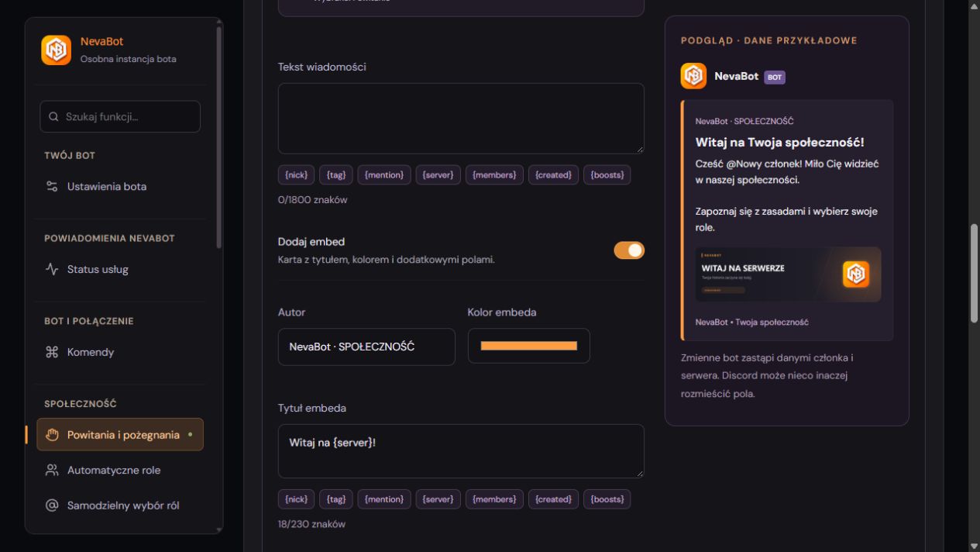
Task: Click the page scrollbar down arrow
Action: pyautogui.click(x=974, y=546)
